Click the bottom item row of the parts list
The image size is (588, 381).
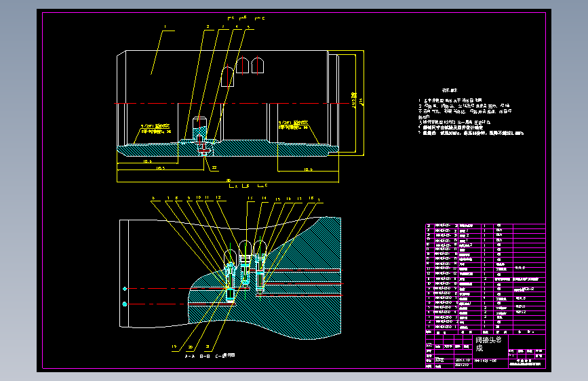point(485,327)
